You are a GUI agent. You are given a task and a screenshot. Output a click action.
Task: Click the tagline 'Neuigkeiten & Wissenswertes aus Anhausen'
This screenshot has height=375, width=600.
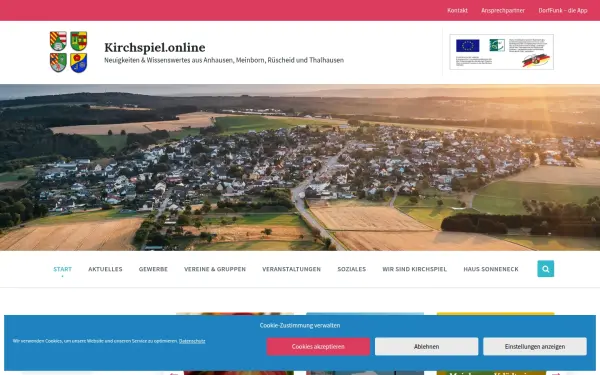coord(224,60)
